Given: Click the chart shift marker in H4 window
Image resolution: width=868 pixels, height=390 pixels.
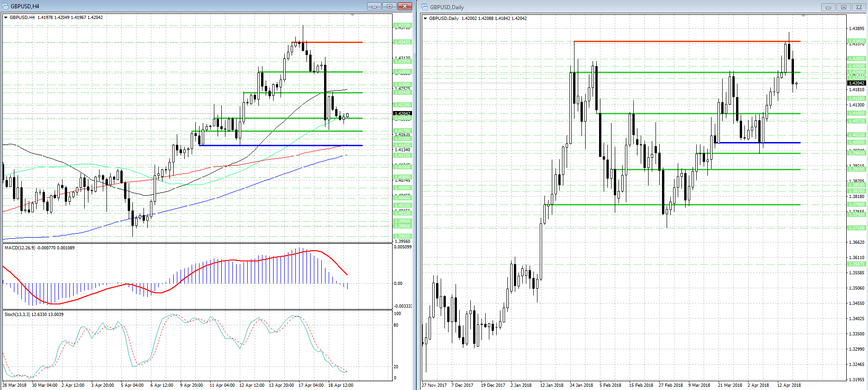Looking at the screenshot, I should (x=352, y=15).
